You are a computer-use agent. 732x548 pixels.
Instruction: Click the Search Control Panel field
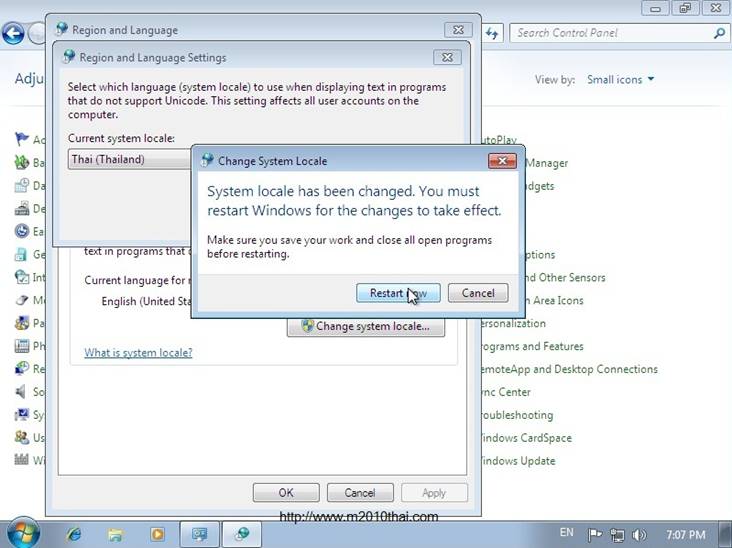point(612,33)
